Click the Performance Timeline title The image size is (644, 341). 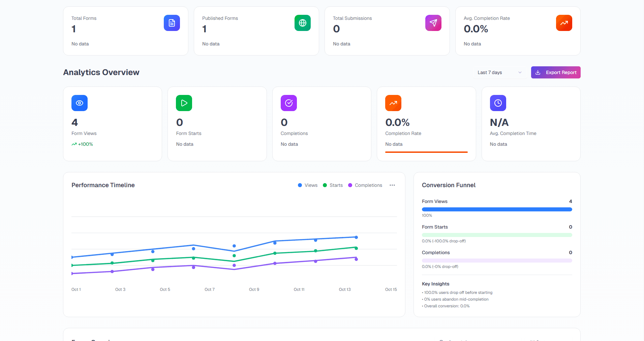coord(103,185)
